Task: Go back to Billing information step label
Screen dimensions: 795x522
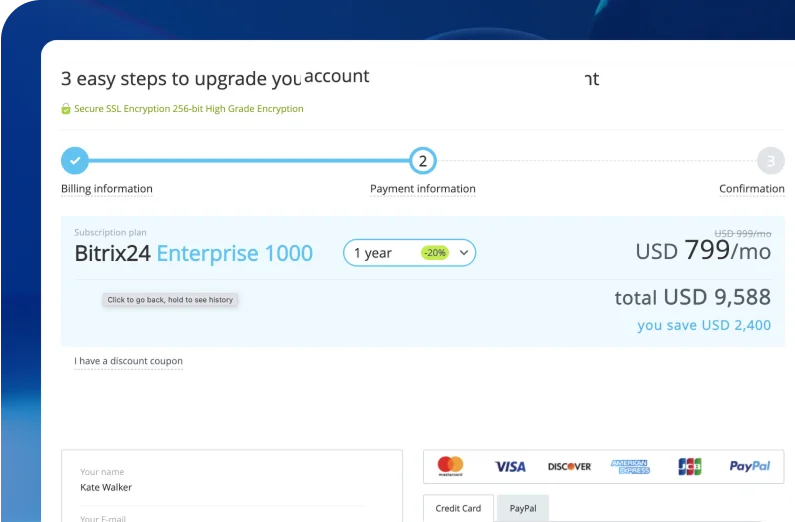Action: (x=107, y=189)
